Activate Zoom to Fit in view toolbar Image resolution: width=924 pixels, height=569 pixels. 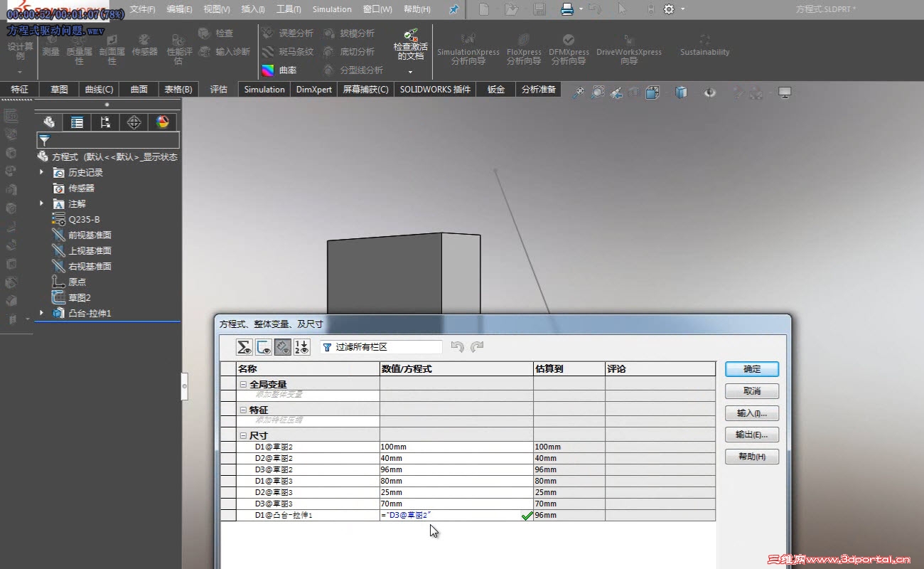click(579, 92)
